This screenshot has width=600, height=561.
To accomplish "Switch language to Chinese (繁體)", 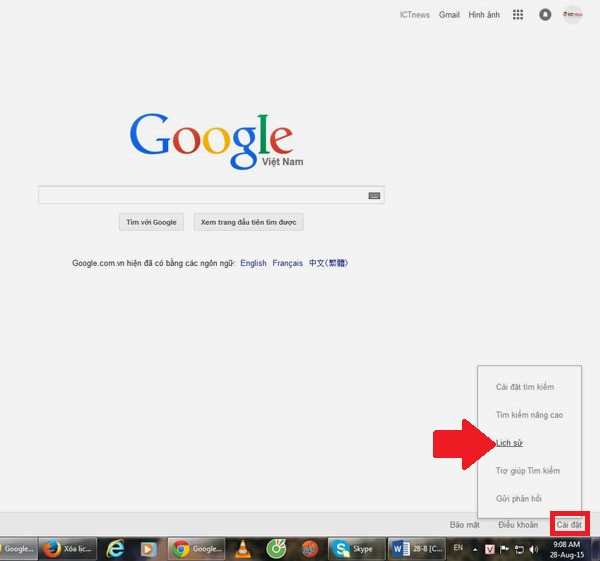I will tap(328, 263).
